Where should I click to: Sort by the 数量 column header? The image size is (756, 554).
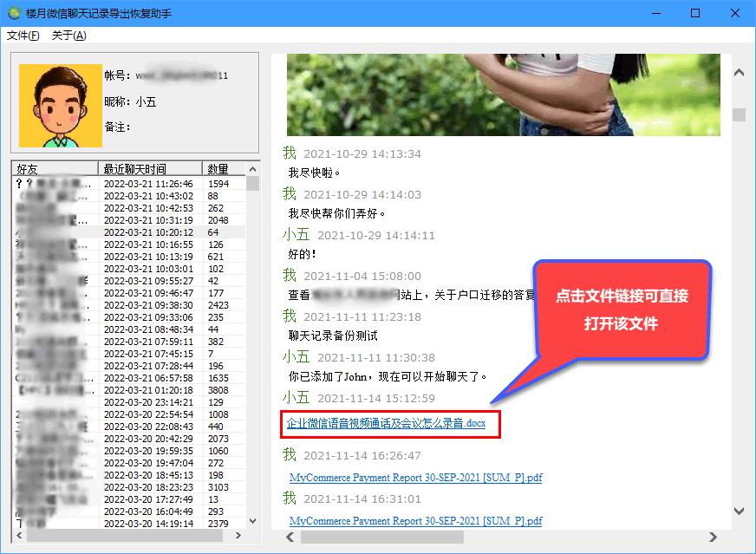(222, 167)
